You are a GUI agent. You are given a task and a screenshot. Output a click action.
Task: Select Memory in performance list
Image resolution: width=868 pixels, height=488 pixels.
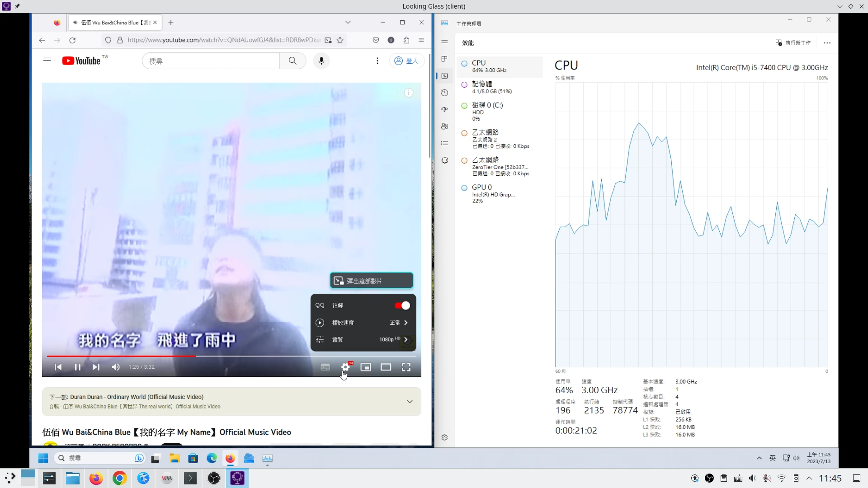[491, 87]
